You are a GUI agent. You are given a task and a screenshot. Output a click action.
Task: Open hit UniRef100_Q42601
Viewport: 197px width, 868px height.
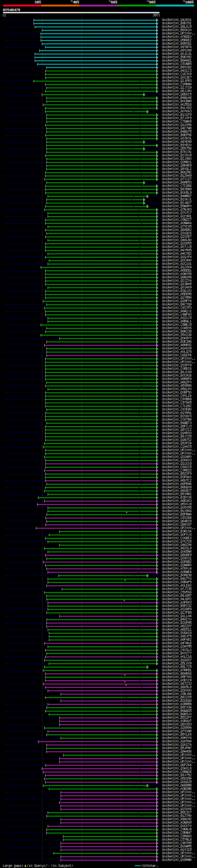tap(177, 20)
